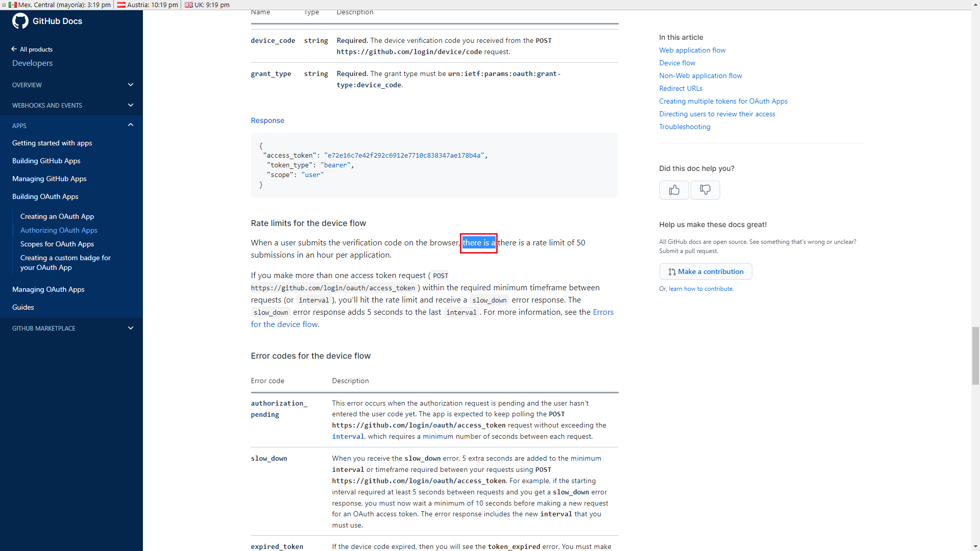Viewport: 980px width, 551px height.
Task: Click the Response heading link
Action: click(267, 120)
